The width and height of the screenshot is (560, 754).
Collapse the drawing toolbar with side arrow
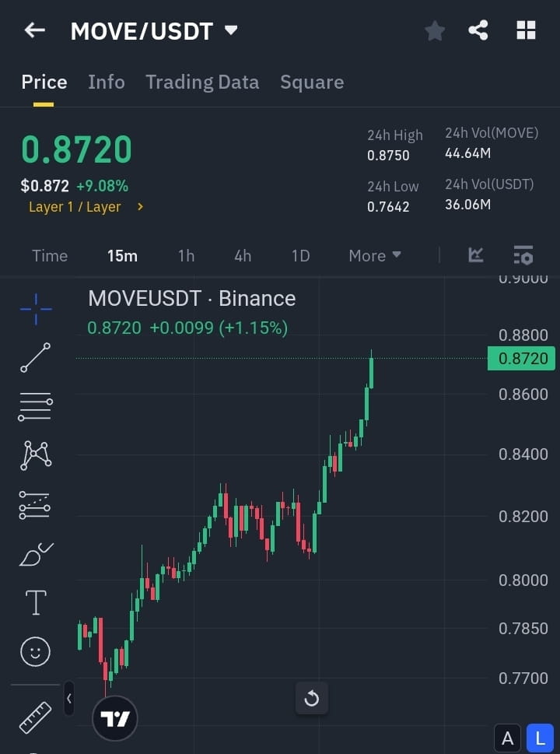68,698
